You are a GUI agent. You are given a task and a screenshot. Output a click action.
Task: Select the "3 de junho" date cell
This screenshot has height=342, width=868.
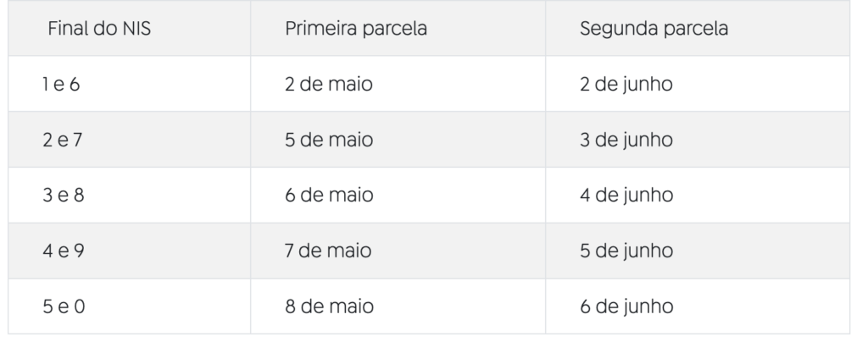click(x=626, y=140)
